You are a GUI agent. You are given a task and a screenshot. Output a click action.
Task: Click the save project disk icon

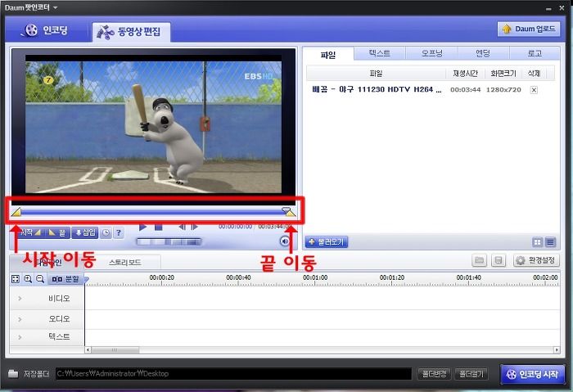pos(498,260)
